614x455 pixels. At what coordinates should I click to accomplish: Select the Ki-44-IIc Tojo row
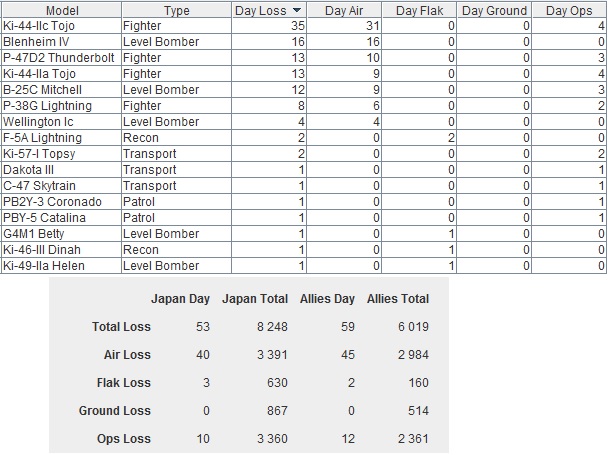pos(304,26)
